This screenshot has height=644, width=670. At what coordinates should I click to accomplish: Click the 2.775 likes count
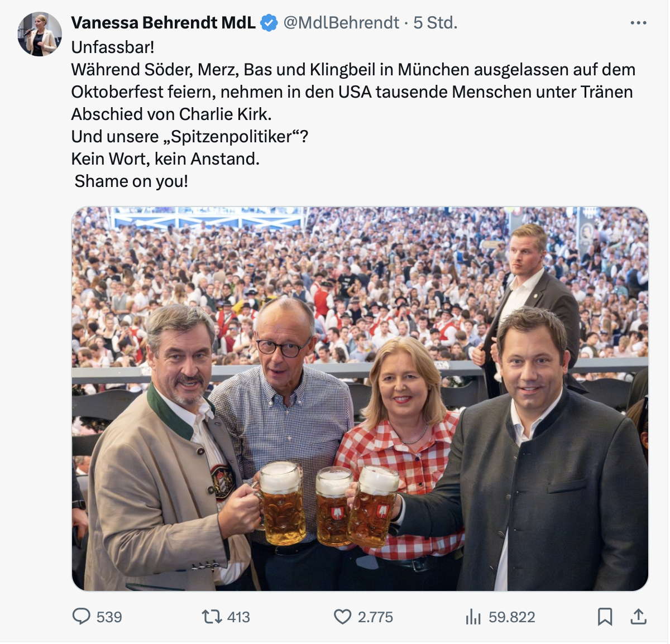tap(375, 617)
